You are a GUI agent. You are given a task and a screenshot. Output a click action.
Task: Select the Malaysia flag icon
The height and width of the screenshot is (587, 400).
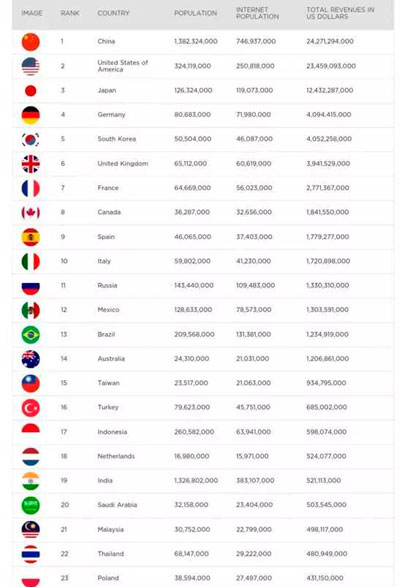tap(30, 529)
